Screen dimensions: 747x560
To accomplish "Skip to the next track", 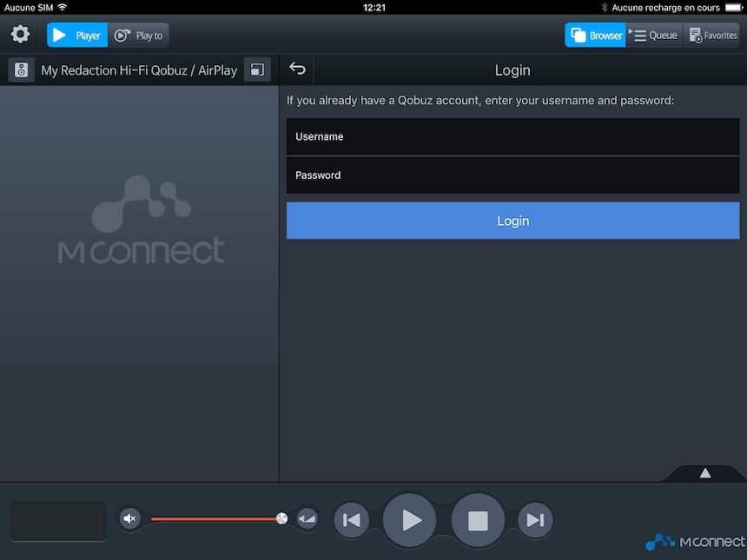I will pos(535,520).
